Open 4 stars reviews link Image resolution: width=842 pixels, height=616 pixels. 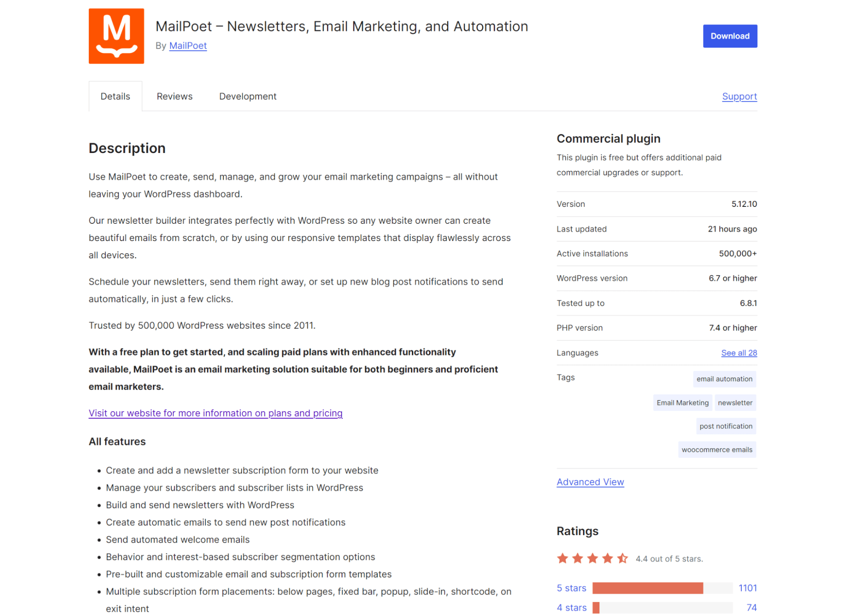coord(572,608)
